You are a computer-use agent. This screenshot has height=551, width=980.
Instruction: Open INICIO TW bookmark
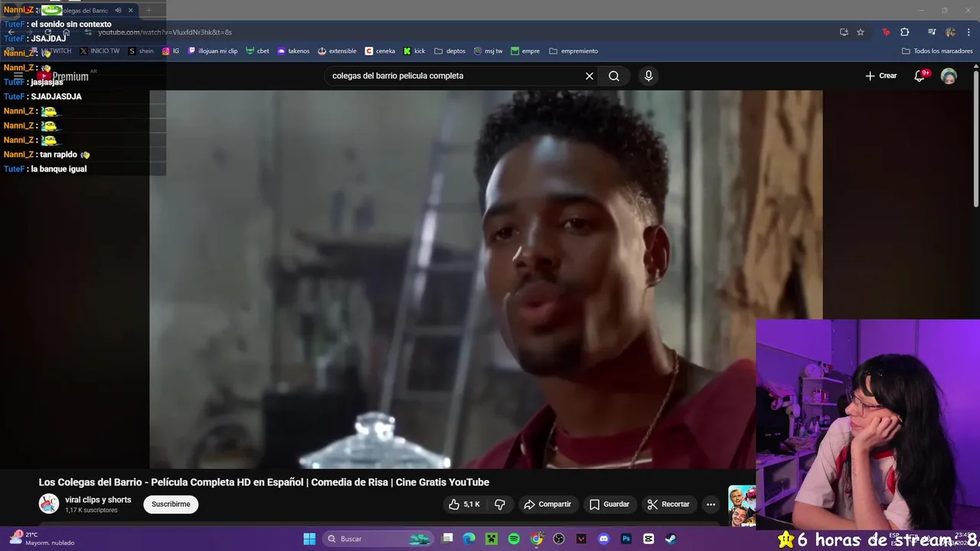(100, 51)
